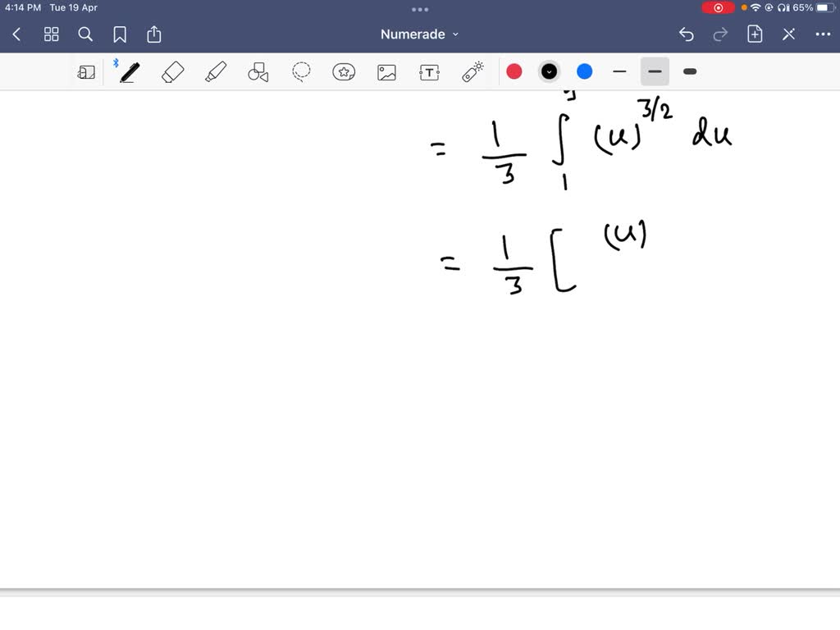Image resolution: width=840 pixels, height=630 pixels.
Task: Insert an image from the toolbar
Action: 386,71
